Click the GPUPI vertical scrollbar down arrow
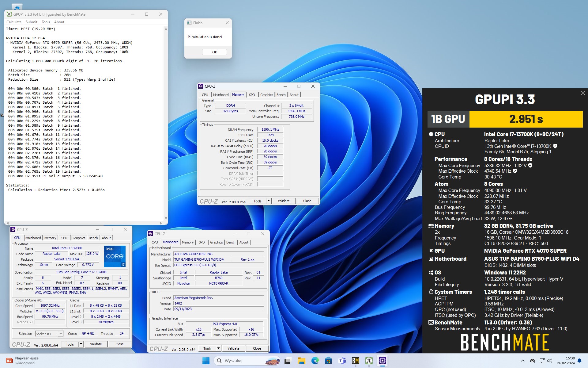This screenshot has width=588, height=368. [166, 218]
